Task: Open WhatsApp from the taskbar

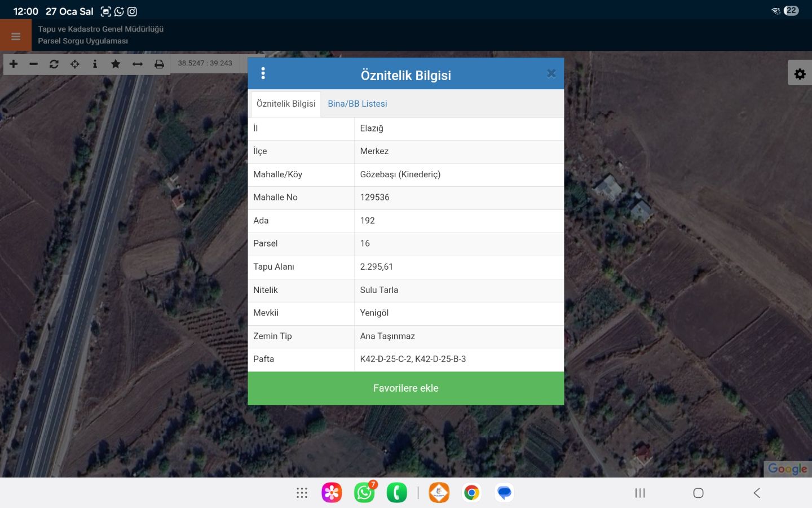Action: point(364,493)
